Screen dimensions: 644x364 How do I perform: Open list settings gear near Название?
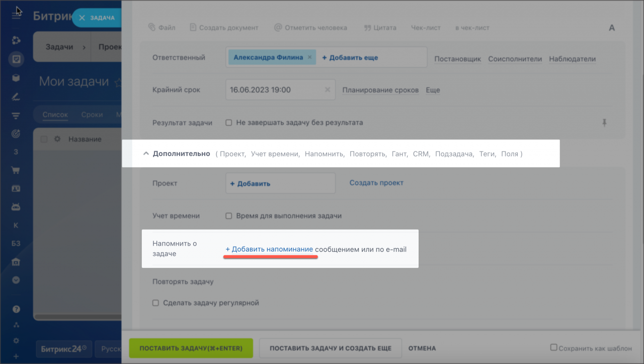[57, 139]
